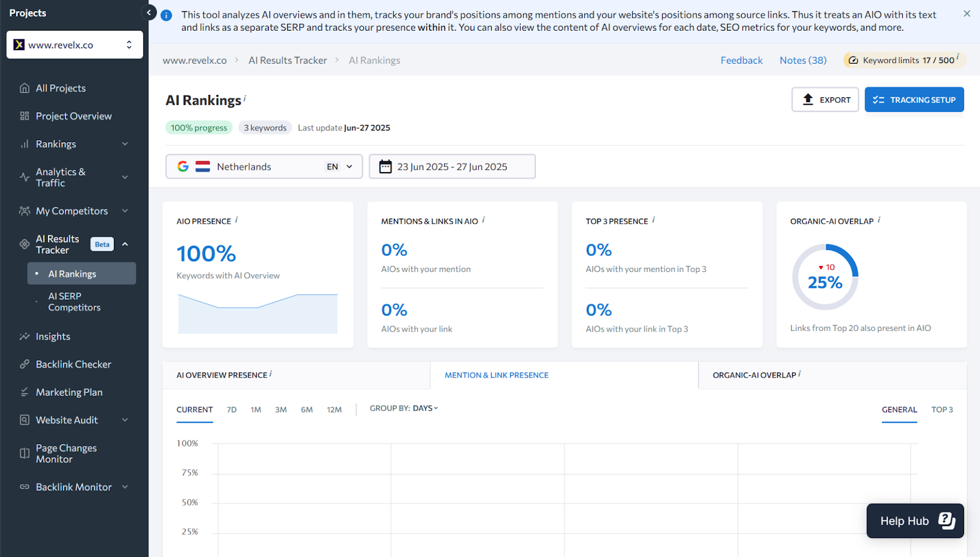Screen dimensions: 980x557
Task: Click the TOP 3 PRESENCE info icon
Action: pos(654,219)
